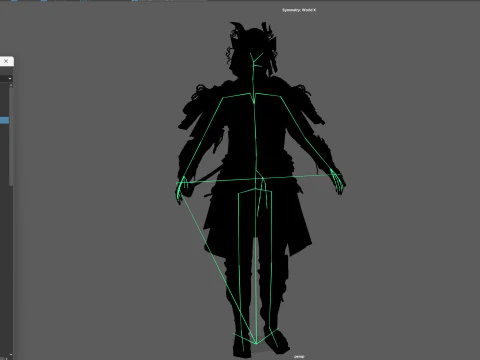Close the floating panel on the left
The height and width of the screenshot is (360, 480).
tap(6, 61)
